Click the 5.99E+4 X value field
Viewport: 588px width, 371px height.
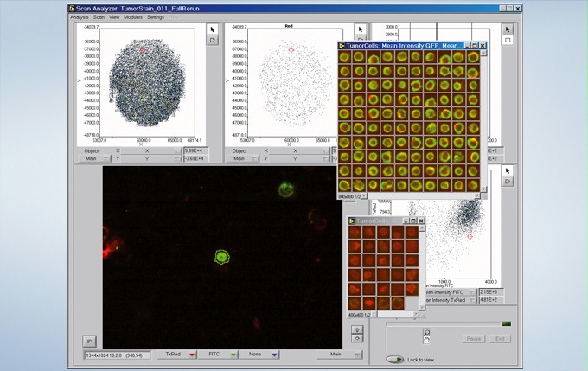[195, 150]
